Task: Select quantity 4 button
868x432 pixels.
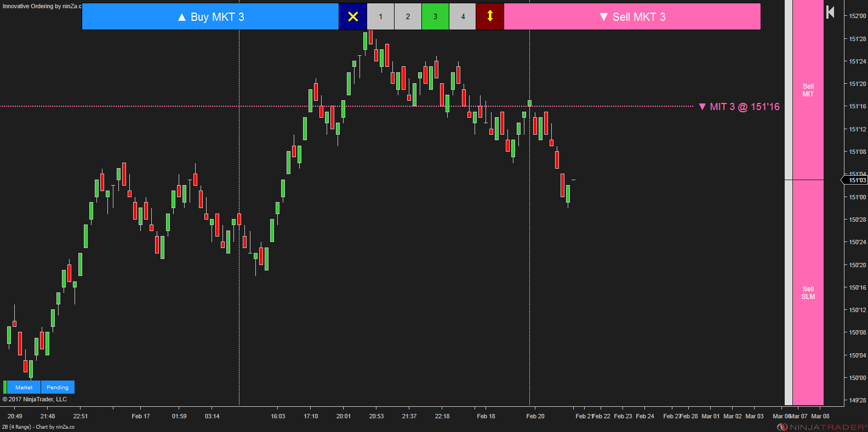Action: pyautogui.click(x=462, y=16)
